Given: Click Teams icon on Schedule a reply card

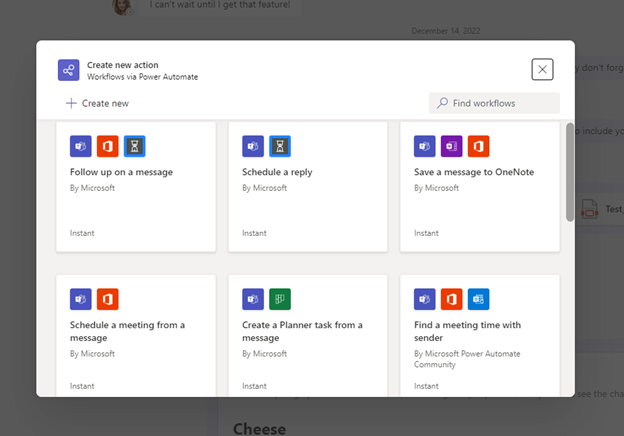Looking at the screenshot, I should (x=253, y=146).
